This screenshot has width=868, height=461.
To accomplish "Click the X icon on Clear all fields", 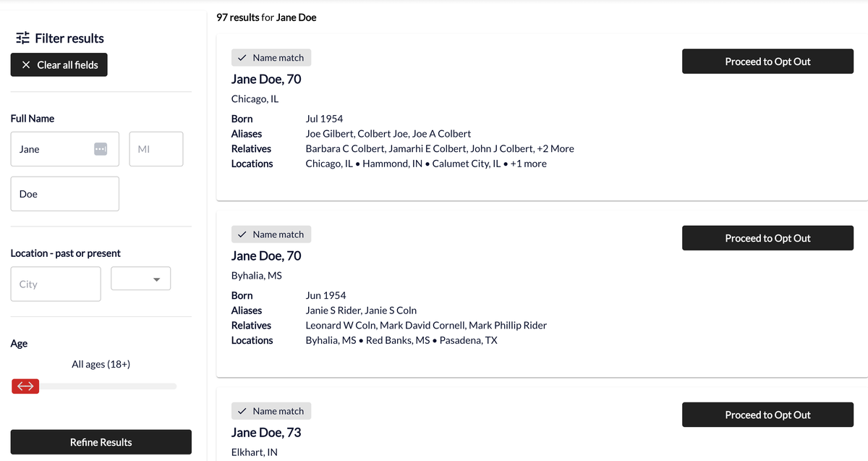I will (x=26, y=65).
